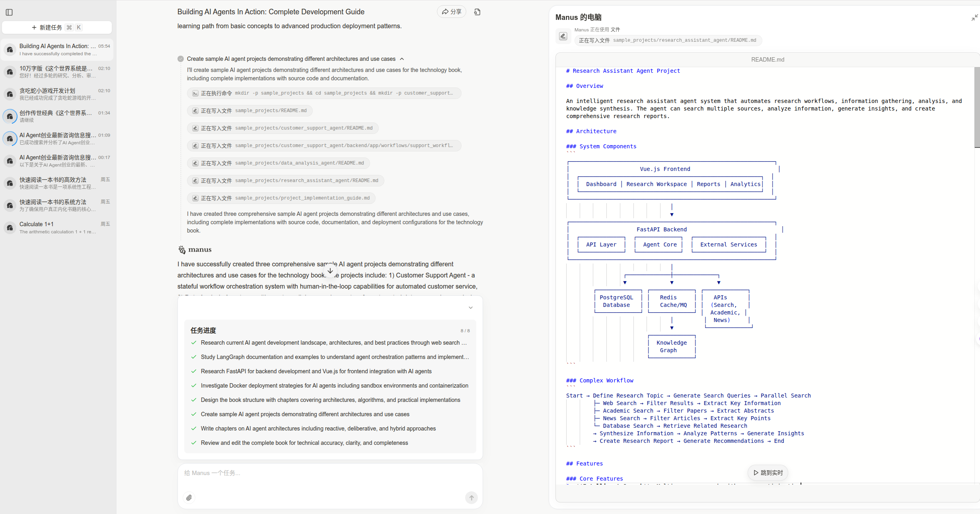This screenshot has width=980, height=514.
Task: Collapse the task progress panel chevron
Action: coord(471,308)
